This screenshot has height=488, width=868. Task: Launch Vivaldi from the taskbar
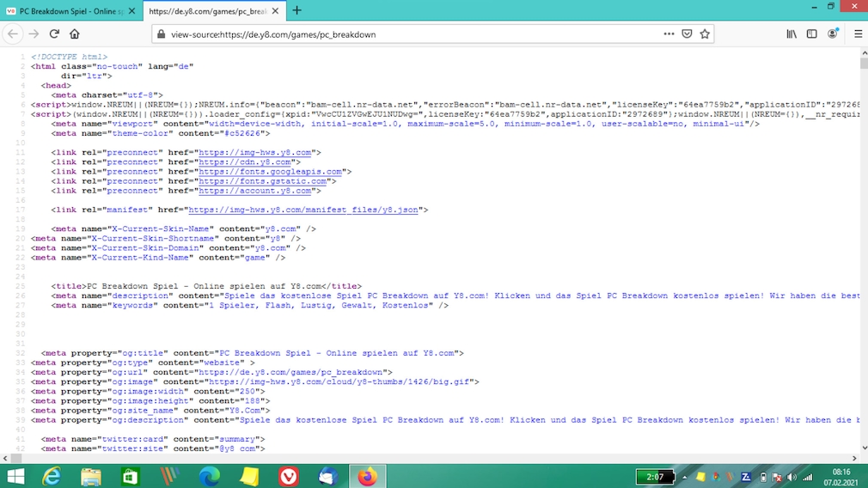[x=289, y=476]
